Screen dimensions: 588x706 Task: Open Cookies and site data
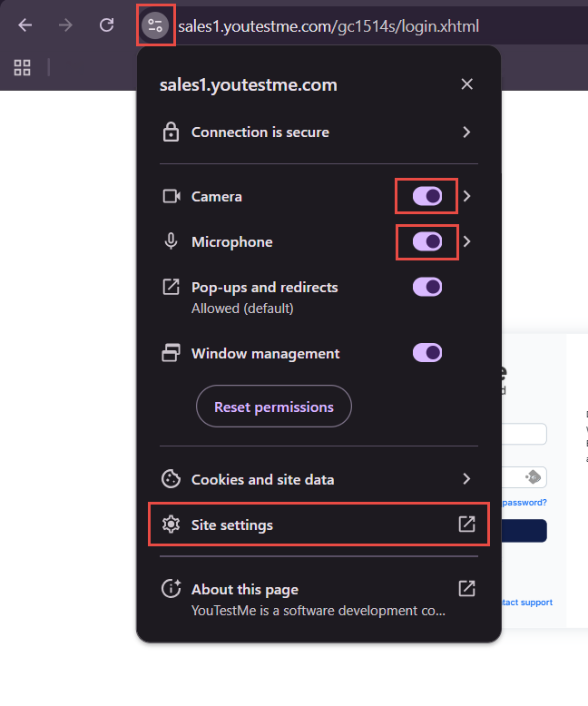click(318, 479)
